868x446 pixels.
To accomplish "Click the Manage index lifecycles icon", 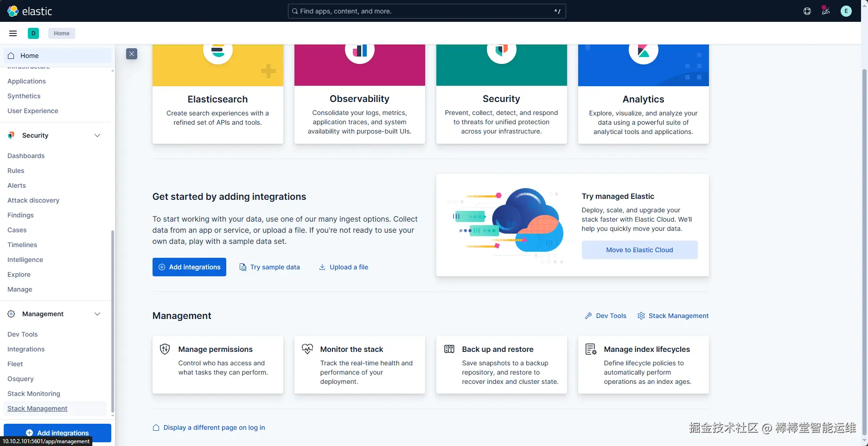I will pos(591,349).
